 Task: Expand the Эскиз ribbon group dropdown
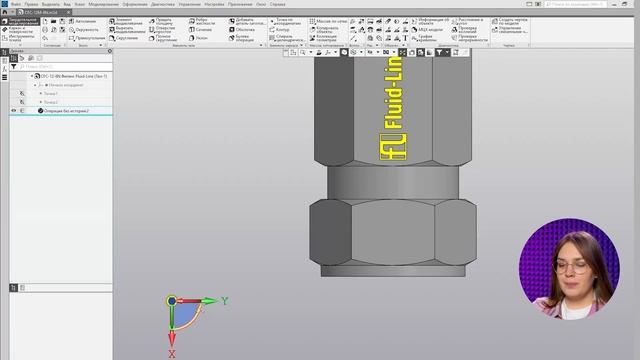point(101,45)
